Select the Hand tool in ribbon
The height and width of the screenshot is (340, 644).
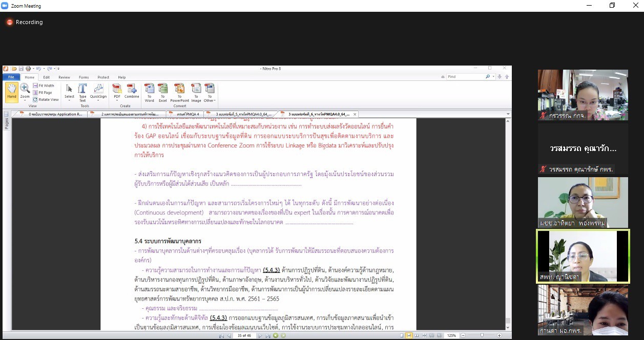point(11,92)
